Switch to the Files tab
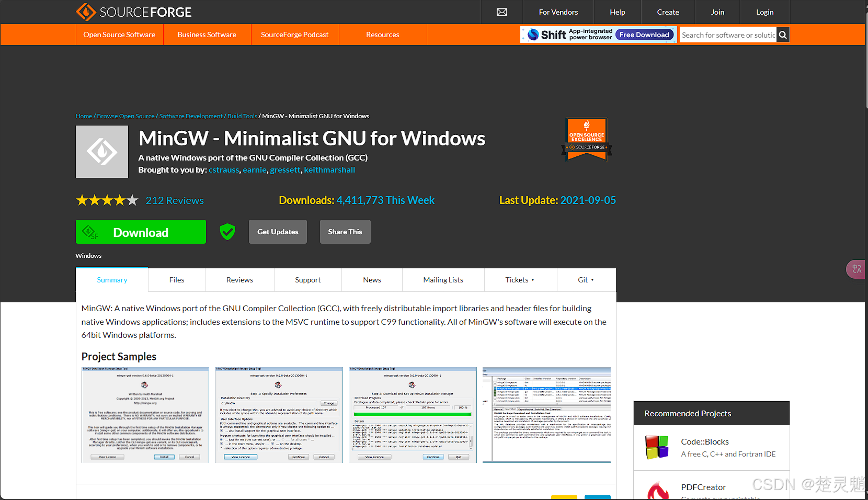This screenshot has width=868, height=500. coord(177,280)
